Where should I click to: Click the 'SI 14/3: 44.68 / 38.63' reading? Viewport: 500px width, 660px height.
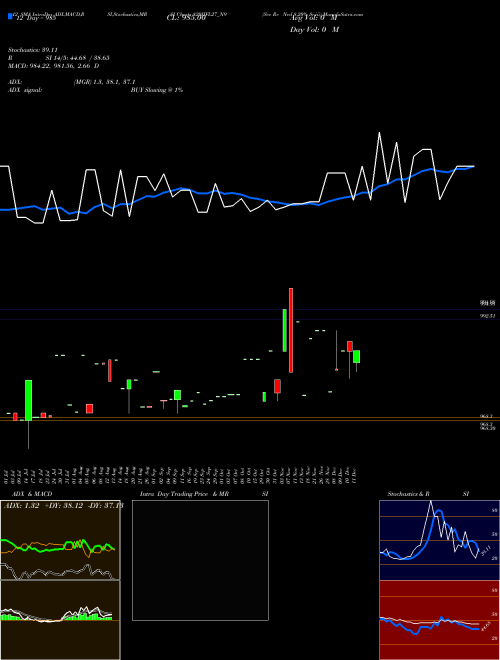[78, 58]
